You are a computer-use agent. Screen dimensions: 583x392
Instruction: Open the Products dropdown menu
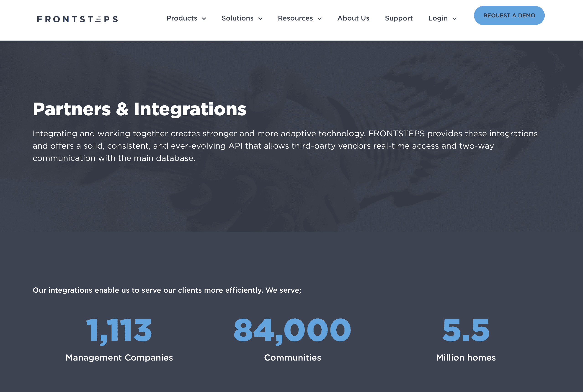182,18
